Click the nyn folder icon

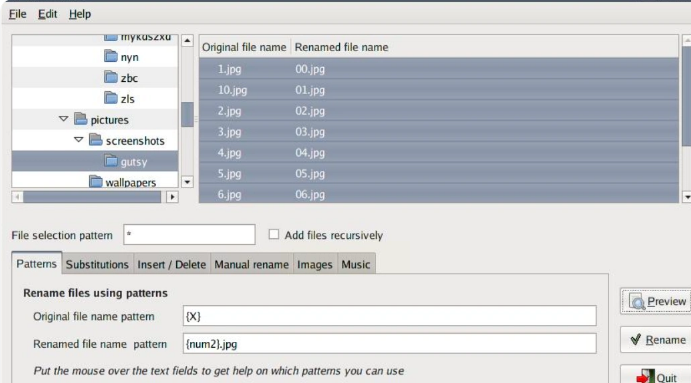pos(111,56)
